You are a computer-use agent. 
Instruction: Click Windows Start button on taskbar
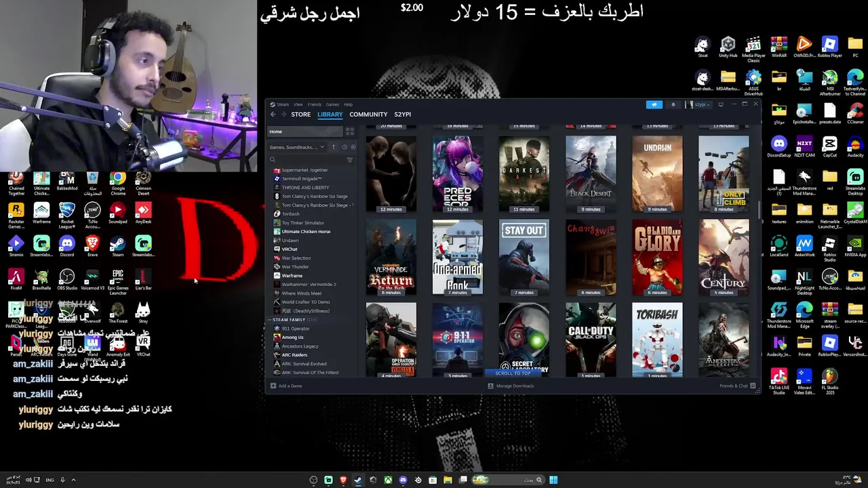[x=553, y=480]
